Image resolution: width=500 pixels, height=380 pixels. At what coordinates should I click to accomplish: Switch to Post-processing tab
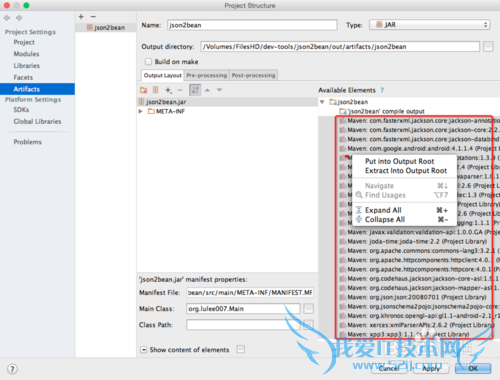254,75
